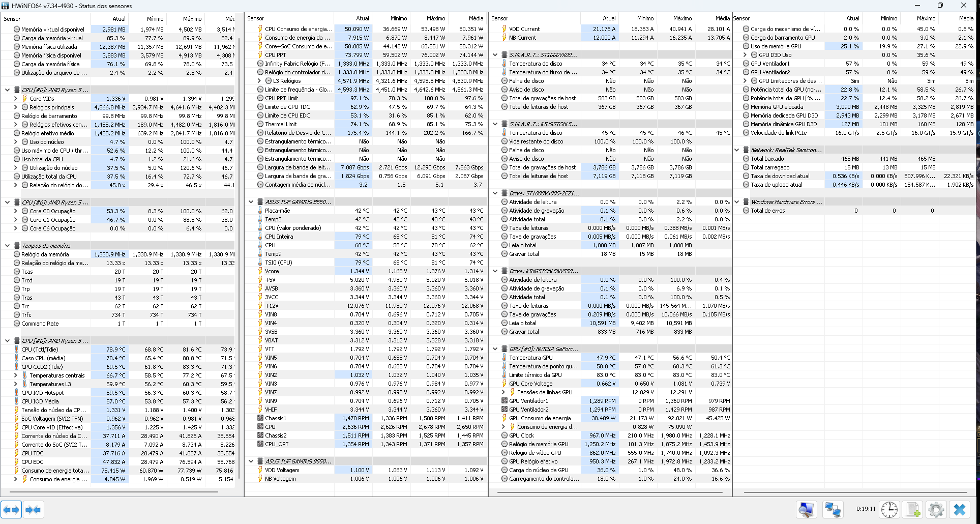
Task: Click fan icon beside CPU_OPT
Action: 260,444
